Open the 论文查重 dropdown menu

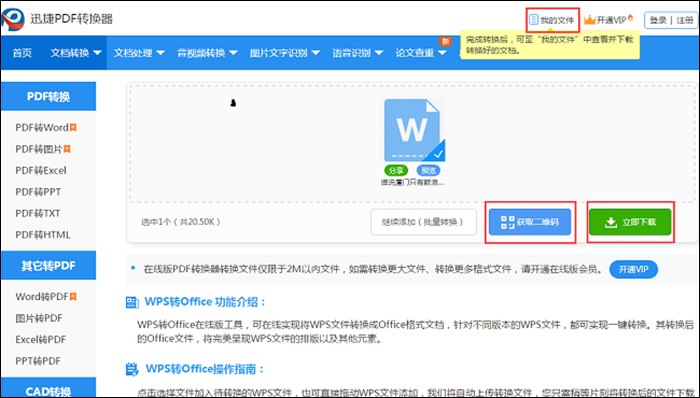tap(421, 53)
